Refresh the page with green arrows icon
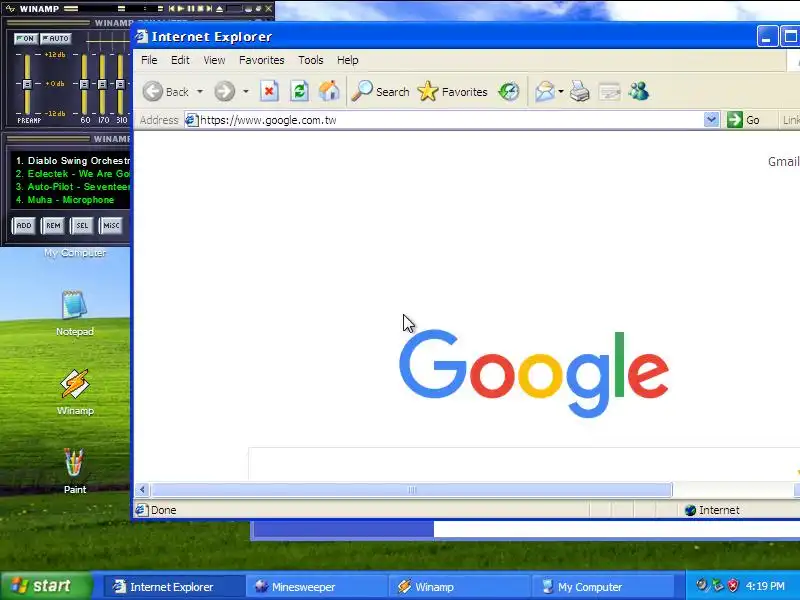This screenshot has width=800, height=600. (299, 92)
